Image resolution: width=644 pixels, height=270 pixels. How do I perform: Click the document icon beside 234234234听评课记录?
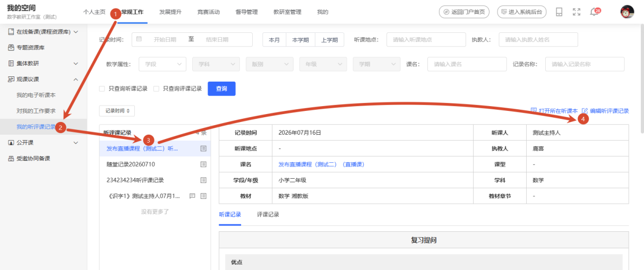pos(203,180)
